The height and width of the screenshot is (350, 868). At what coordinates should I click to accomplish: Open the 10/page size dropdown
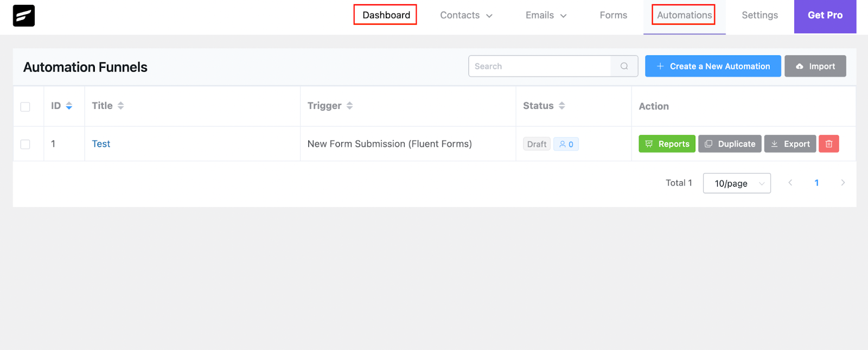736,183
